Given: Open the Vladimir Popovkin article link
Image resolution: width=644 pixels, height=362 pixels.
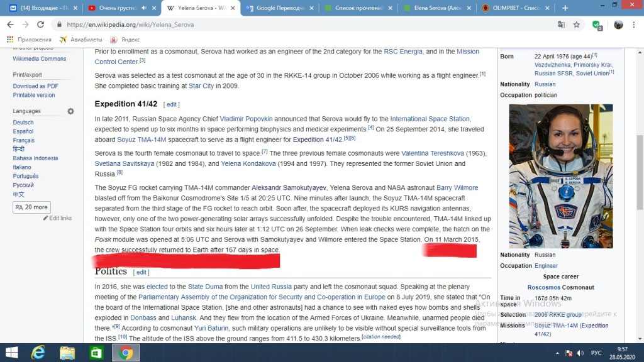Looking at the screenshot, I should (246, 119).
